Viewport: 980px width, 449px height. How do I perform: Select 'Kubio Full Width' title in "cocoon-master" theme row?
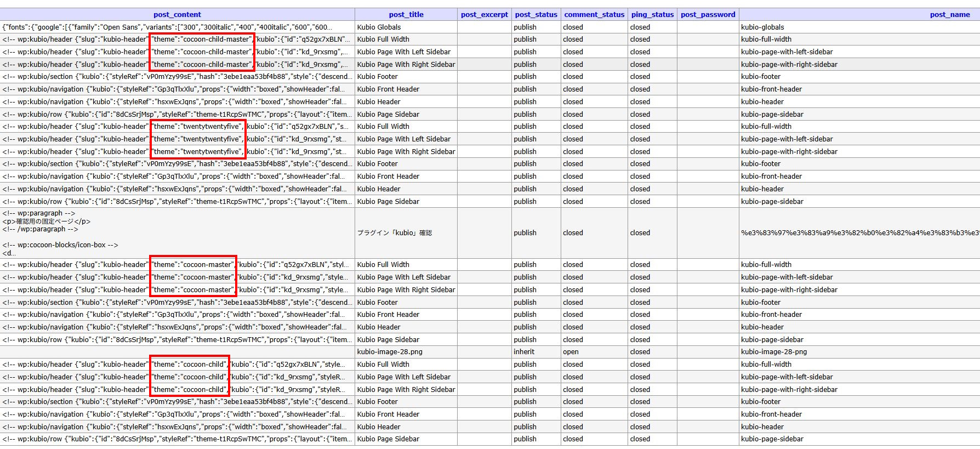pos(406,265)
